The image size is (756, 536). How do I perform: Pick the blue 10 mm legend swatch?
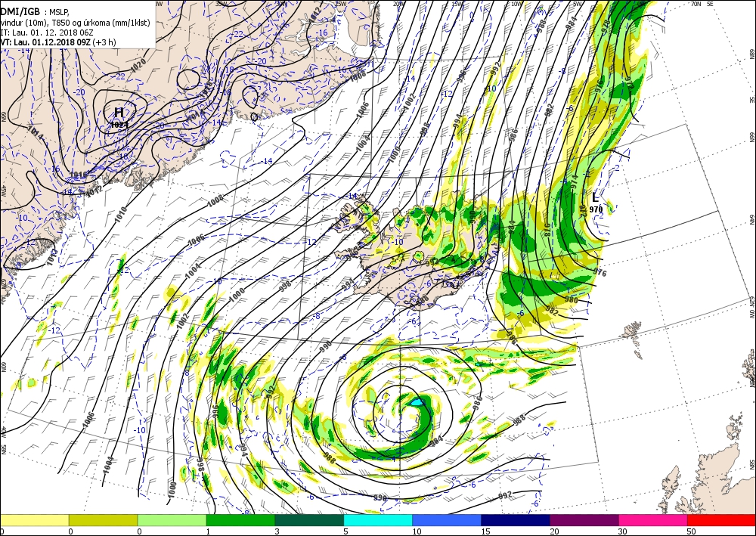[x=447, y=520]
